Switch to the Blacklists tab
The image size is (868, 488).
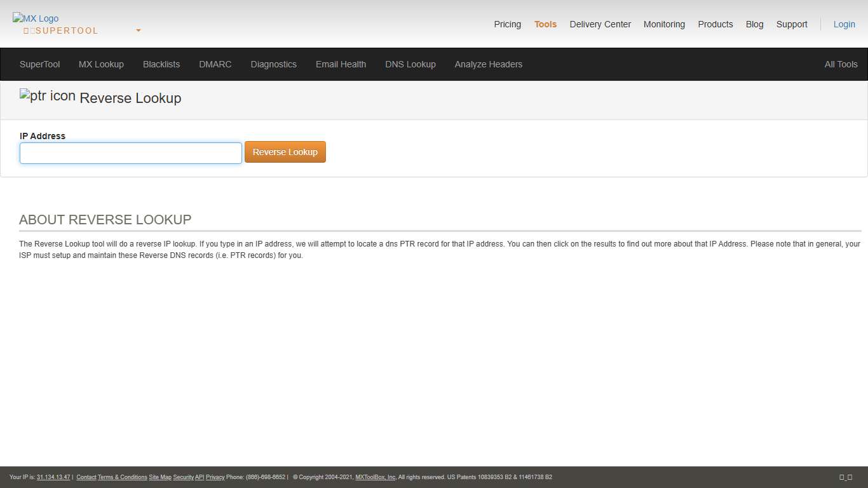point(161,64)
